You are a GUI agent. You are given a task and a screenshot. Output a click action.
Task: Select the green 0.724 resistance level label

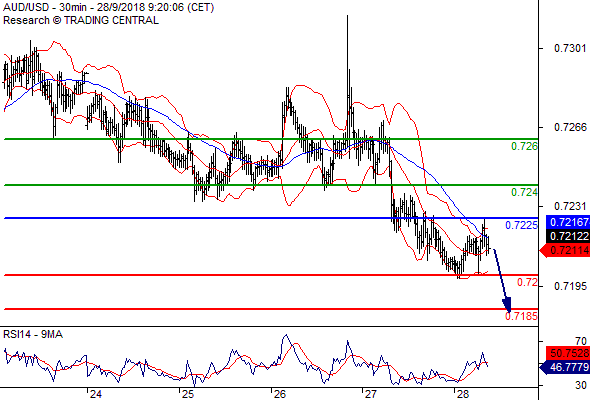click(x=524, y=192)
